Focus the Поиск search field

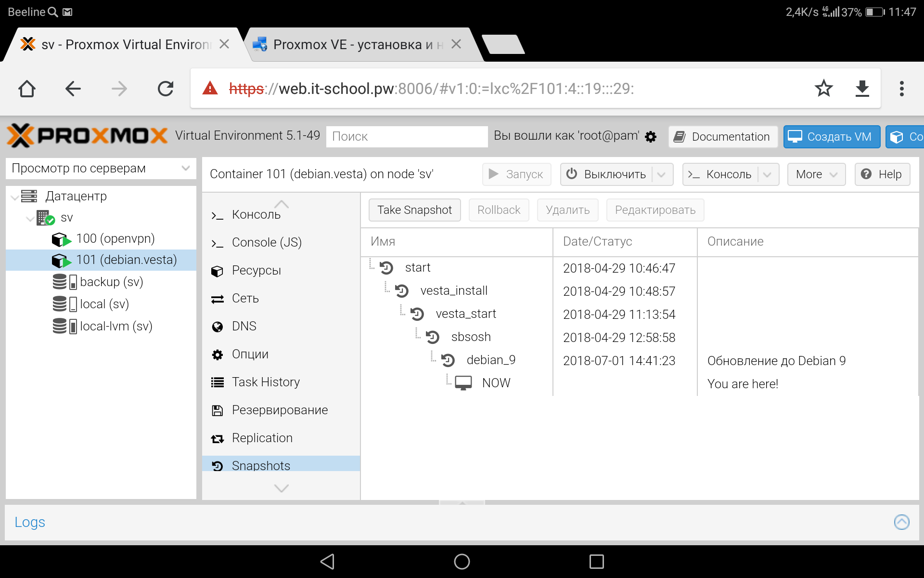click(407, 137)
